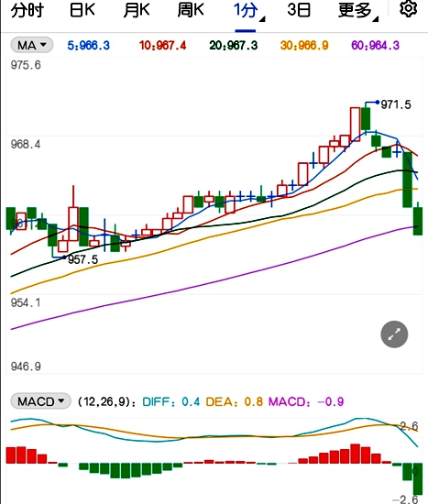
Task: Tap the 946.9 price axis label
Action: pyautogui.click(x=26, y=367)
